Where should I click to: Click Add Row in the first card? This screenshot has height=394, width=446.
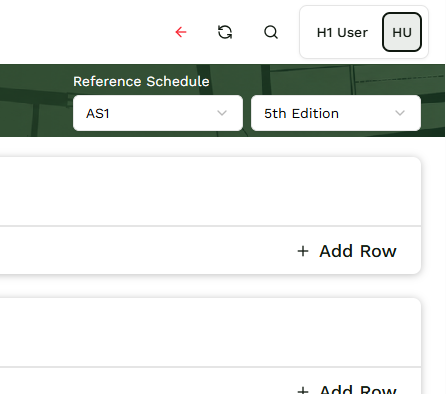click(x=347, y=251)
